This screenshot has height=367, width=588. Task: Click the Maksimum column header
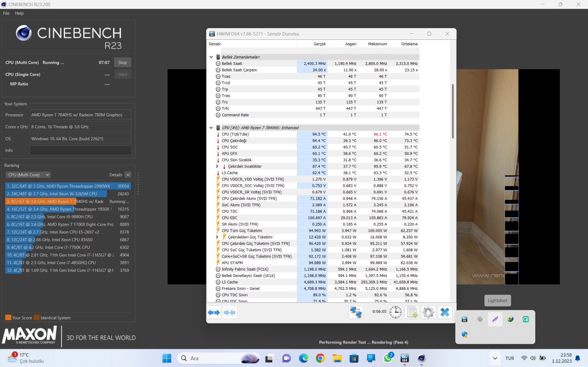tap(373, 44)
